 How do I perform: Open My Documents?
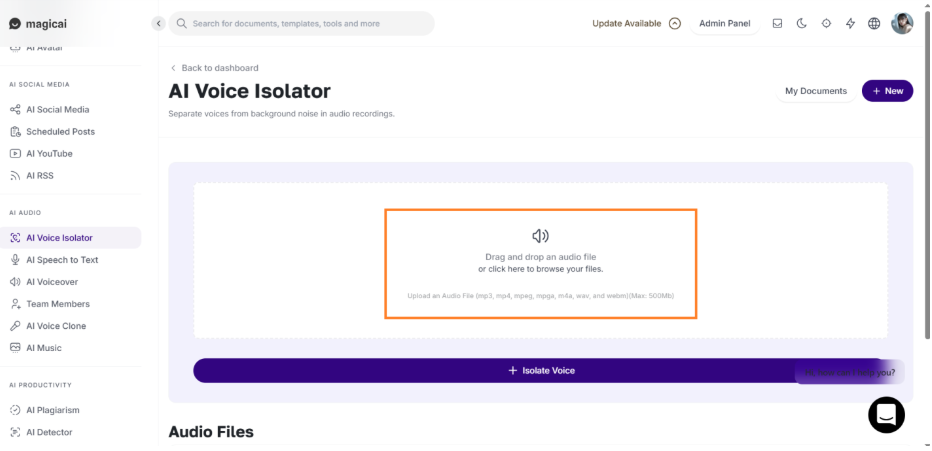[x=816, y=91]
